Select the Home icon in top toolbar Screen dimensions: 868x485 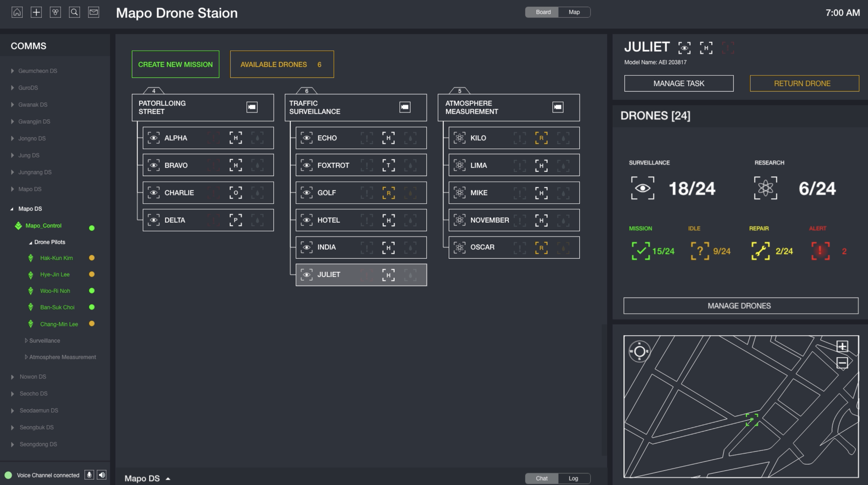pos(18,12)
